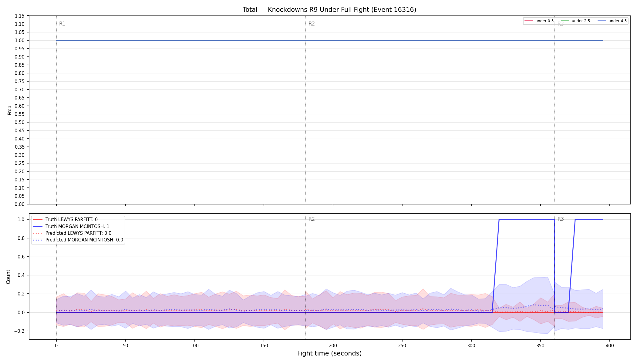Click the red line swatch beside 'under 0.5'
Screen dimensions: 637x364
[529, 21]
